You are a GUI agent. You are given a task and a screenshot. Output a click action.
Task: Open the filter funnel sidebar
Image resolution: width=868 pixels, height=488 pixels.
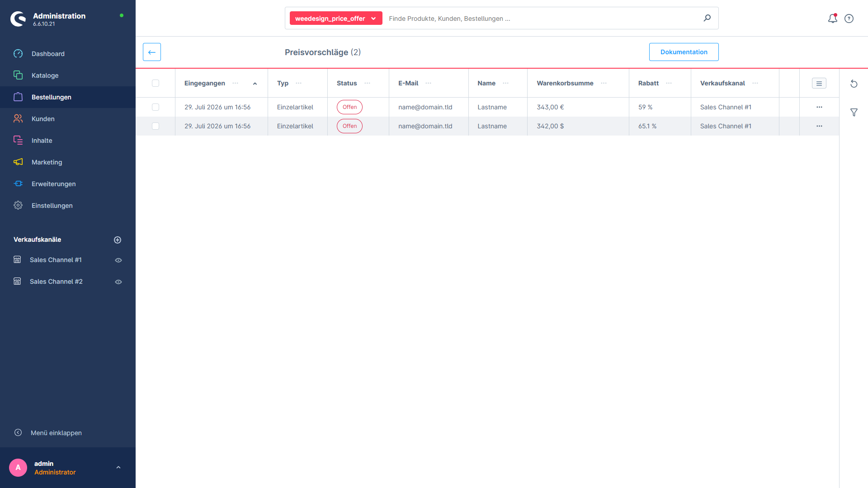pyautogui.click(x=854, y=112)
